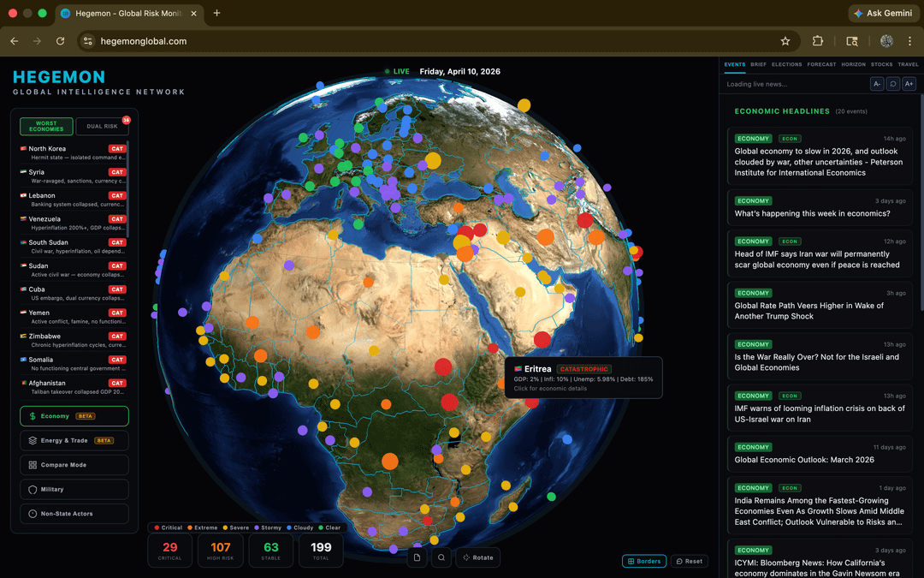Open the IMF looming inflation crisis headline

point(819,414)
